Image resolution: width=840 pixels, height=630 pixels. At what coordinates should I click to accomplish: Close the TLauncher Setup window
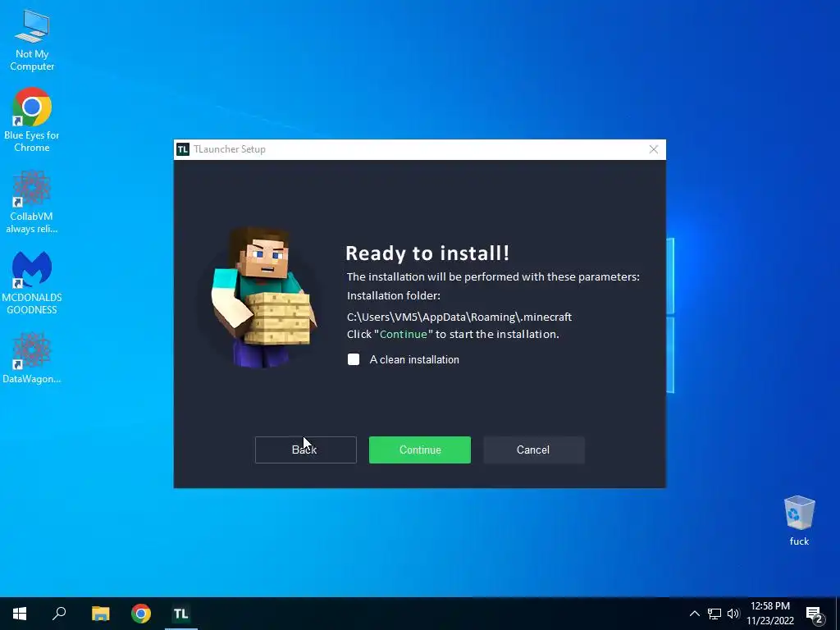654,149
